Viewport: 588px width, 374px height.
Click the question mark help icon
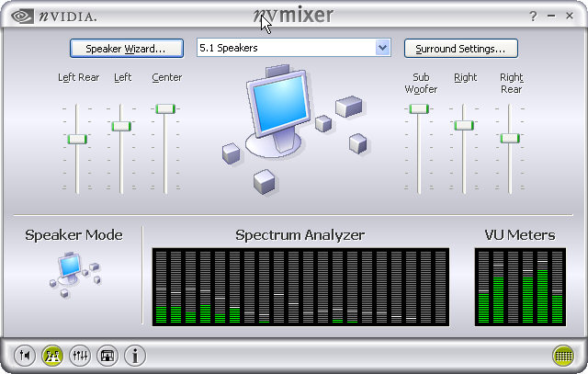coord(533,17)
